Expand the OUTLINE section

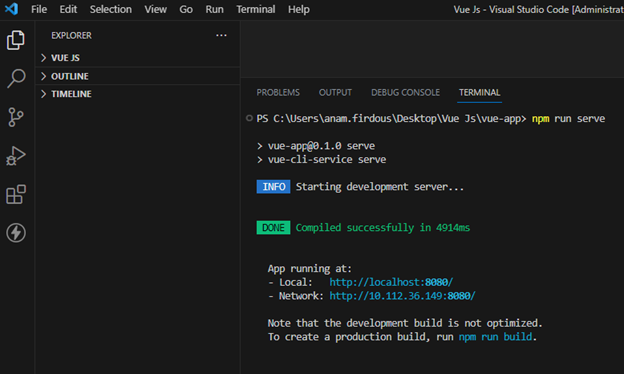pos(138,76)
